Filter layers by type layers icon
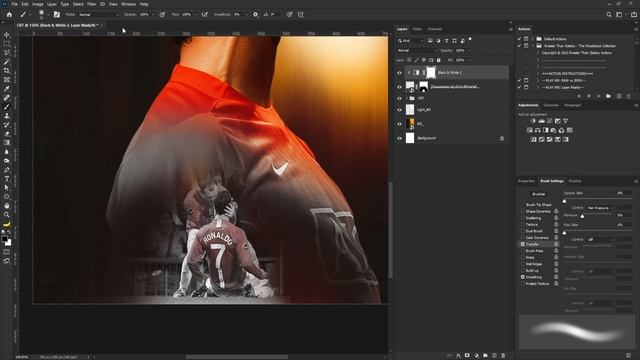Screen dimensions: 640x360 tap(446, 41)
